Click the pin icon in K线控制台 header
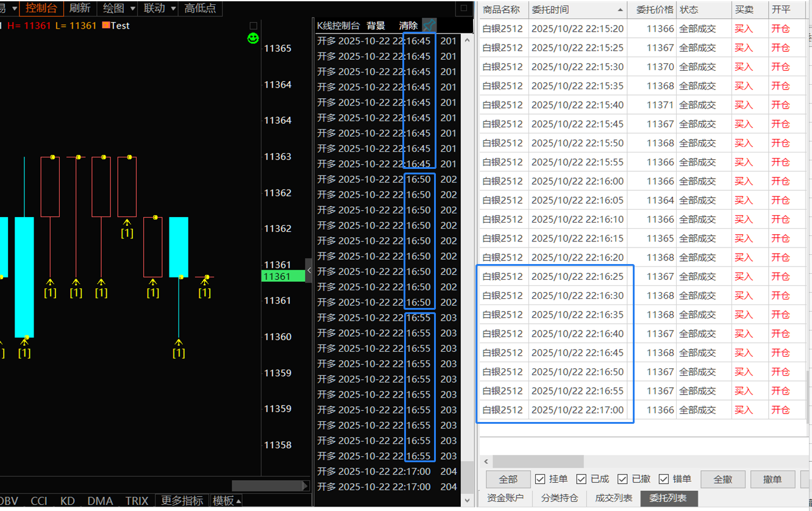This screenshot has height=511, width=812. point(429,26)
